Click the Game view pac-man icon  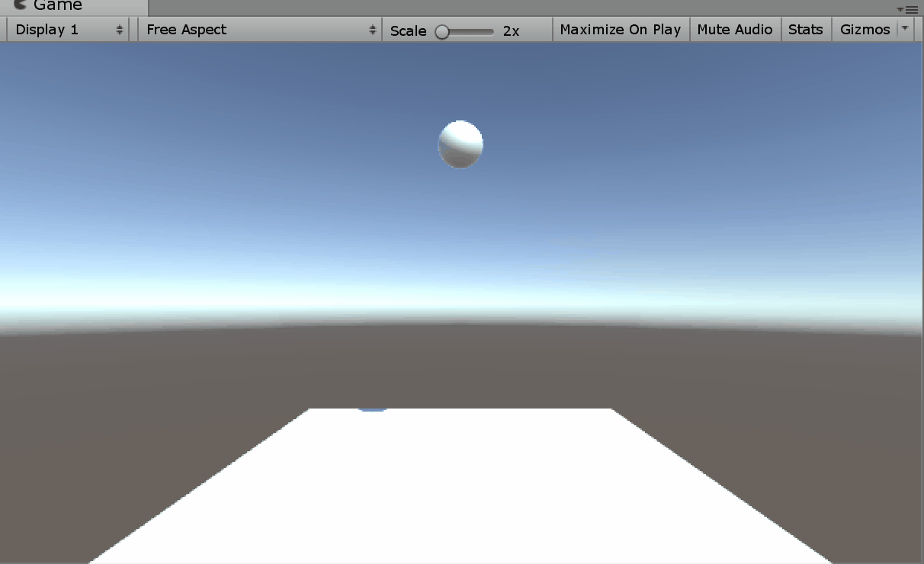tap(21, 5)
